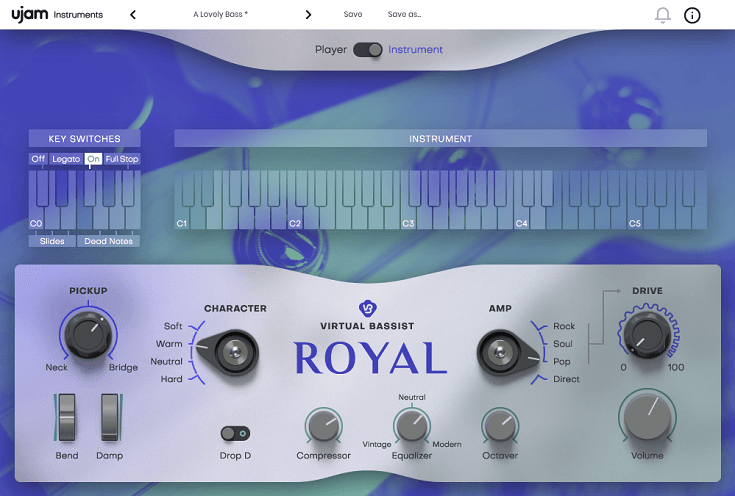Click the Vintage equalizer label
Image resolution: width=735 pixels, height=496 pixels.
(x=377, y=444)
